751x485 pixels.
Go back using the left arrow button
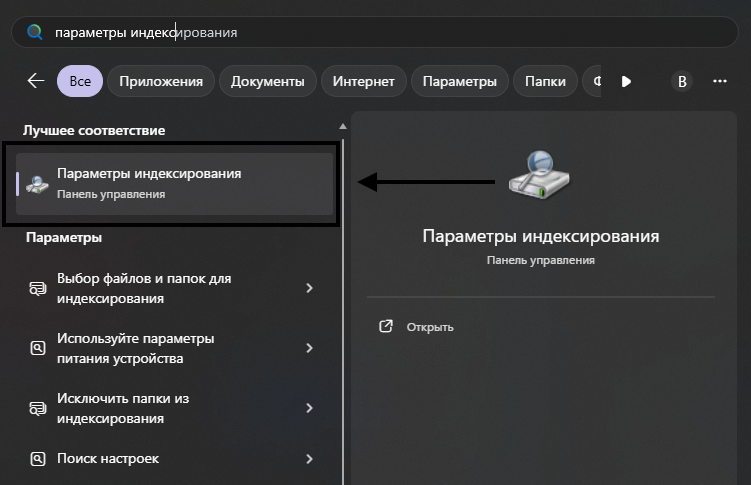point(36,81)
